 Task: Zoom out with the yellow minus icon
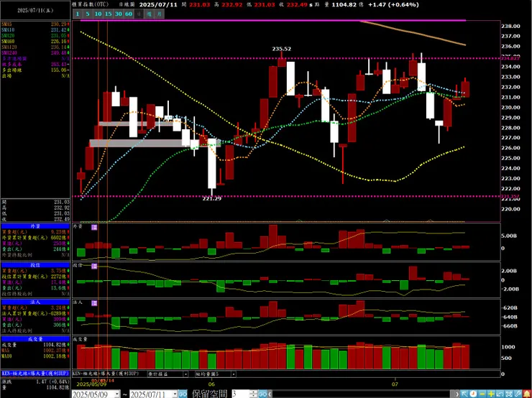tap(482, 394)
